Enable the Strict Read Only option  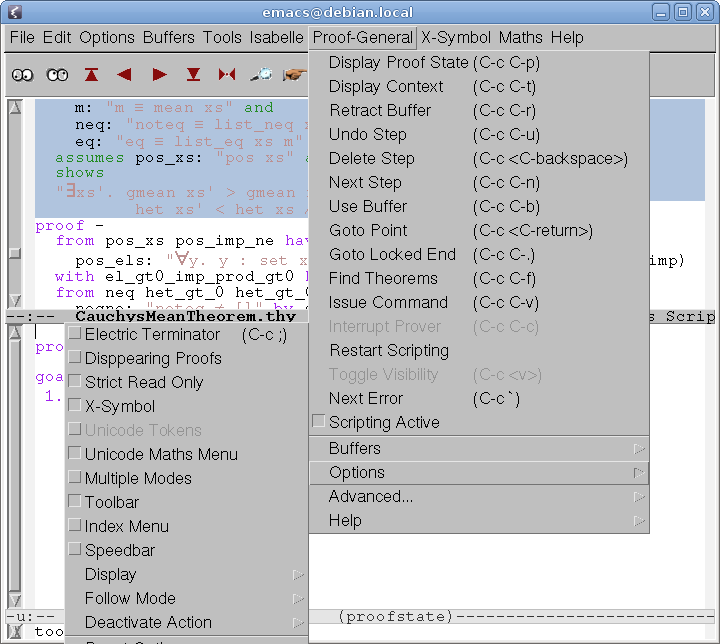click(76, 382)
